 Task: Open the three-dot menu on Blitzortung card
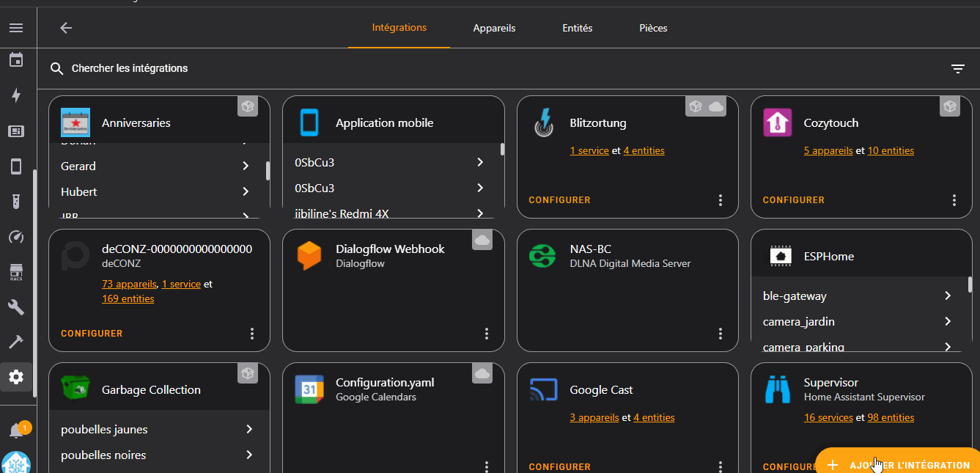tap(721, 200)
